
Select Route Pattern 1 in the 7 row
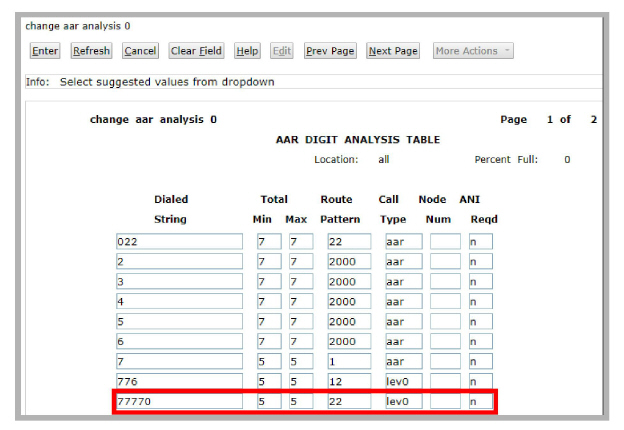pyautogui.click(x=349, y=361)
